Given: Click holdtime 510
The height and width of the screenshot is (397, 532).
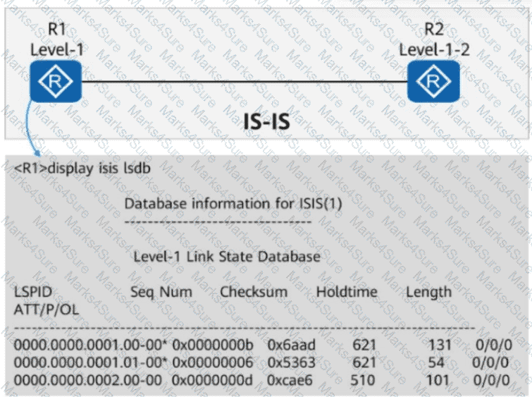Looking at the screenshot, I should coord(363,380).
